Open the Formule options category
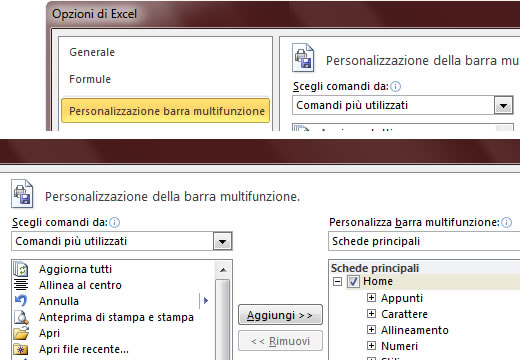This screenshot has height=360, width=520. click(x=90, y=79)
